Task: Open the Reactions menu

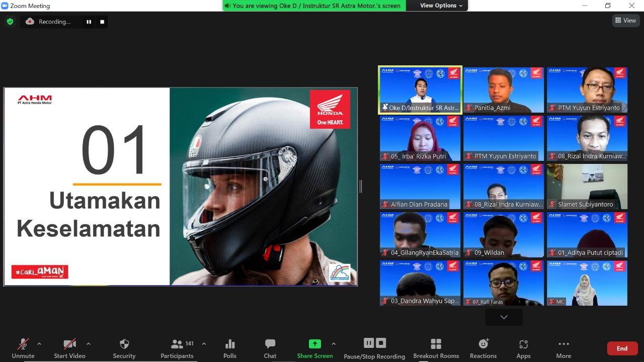Action: click(483, 348)
